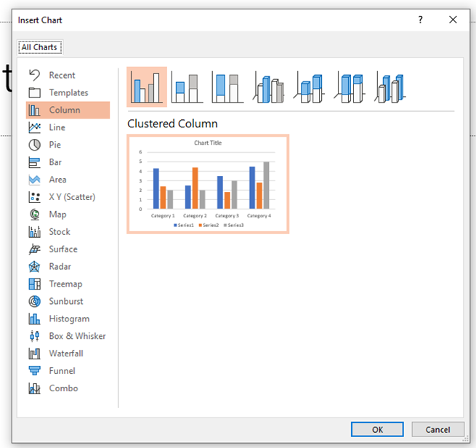Select the 3-D Column subtype icon

pos(392,87)
